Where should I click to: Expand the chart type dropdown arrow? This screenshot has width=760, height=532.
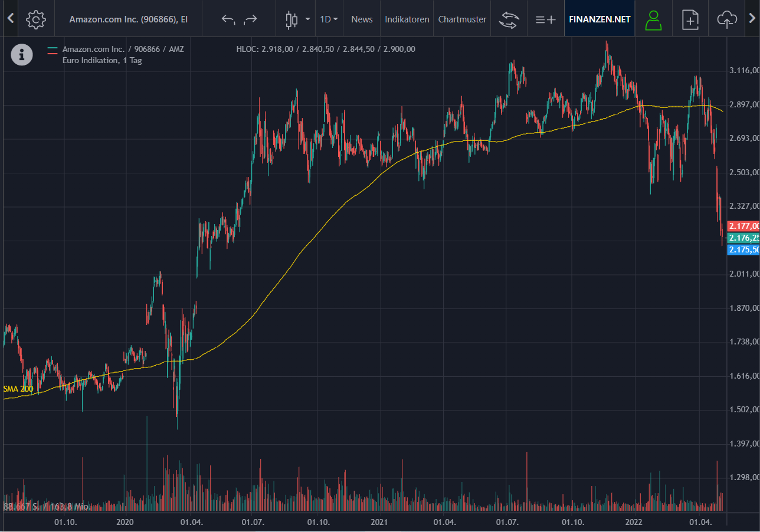click(x=307, y=19)
